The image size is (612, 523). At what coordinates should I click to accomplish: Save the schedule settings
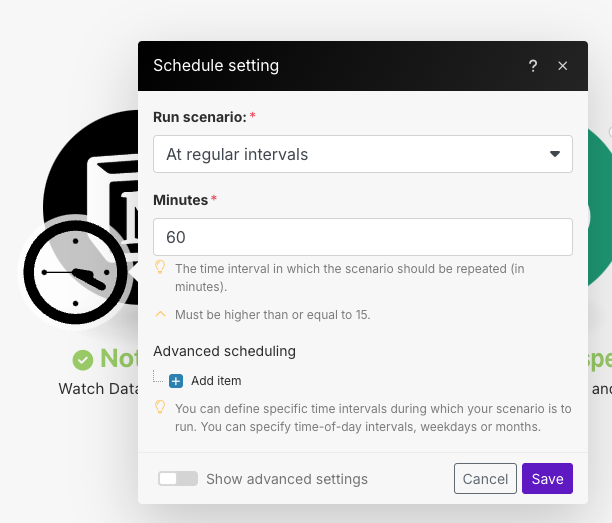547,479
